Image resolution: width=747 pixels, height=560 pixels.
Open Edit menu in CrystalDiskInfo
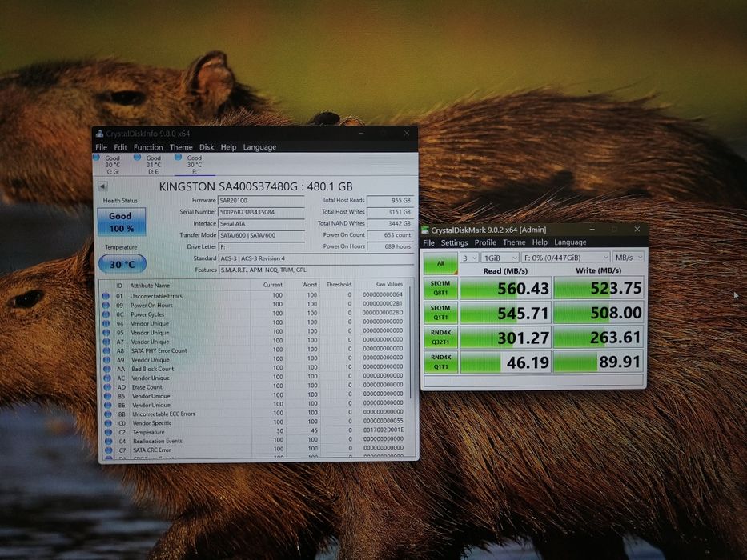tap(120, 147)
